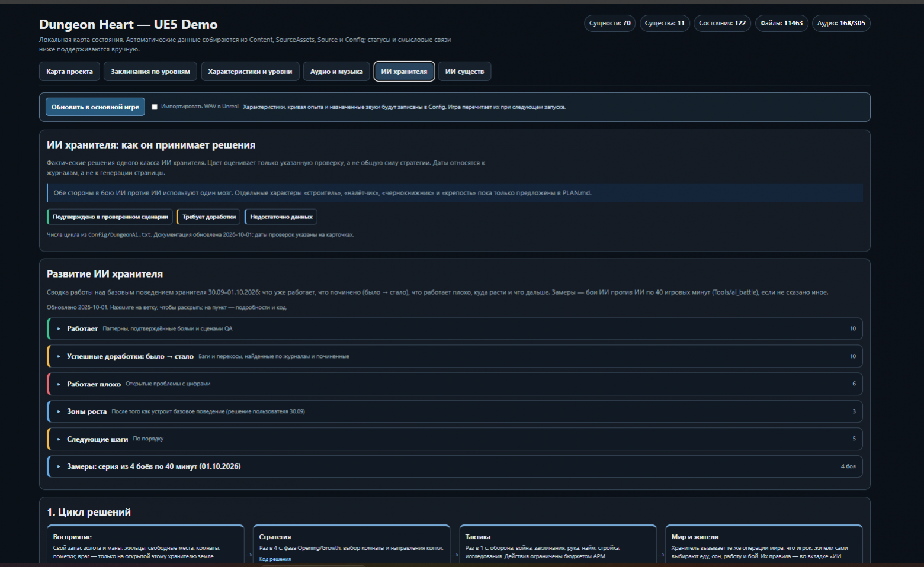924x567 pixels.
Task: Expand the Работает section
Action: (x=454, y=328)
